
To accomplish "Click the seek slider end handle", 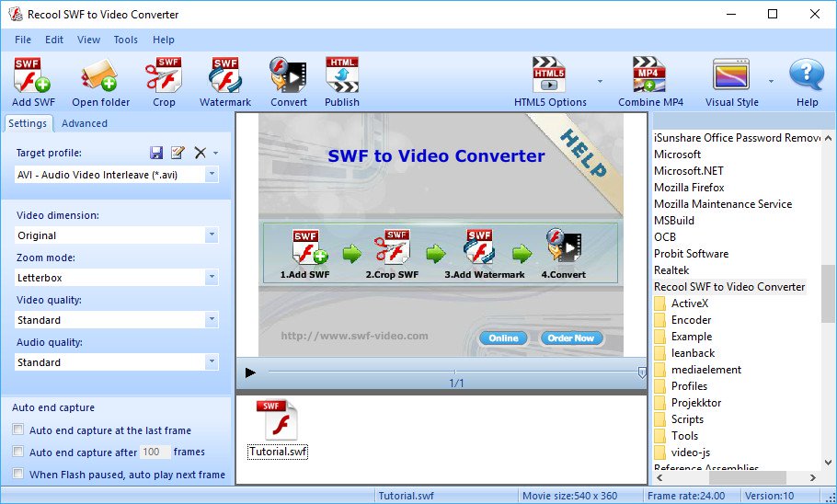I will click(x=642, y=372).
